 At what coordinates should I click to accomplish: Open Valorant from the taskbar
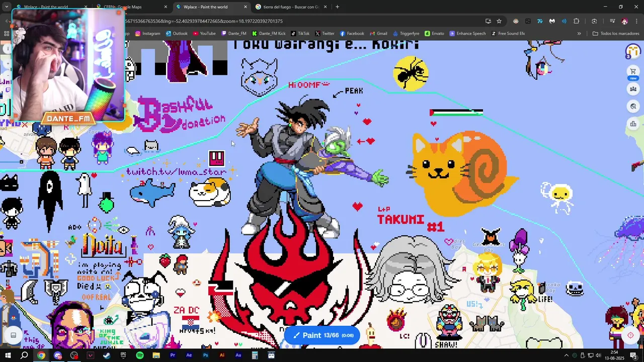[x=91, y=355]
